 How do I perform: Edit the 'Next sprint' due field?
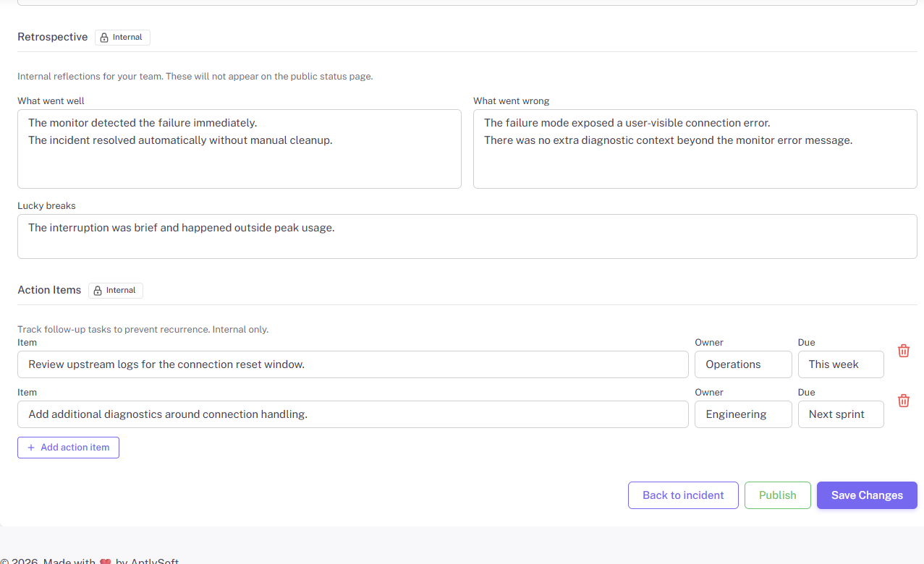click(841, 414)
